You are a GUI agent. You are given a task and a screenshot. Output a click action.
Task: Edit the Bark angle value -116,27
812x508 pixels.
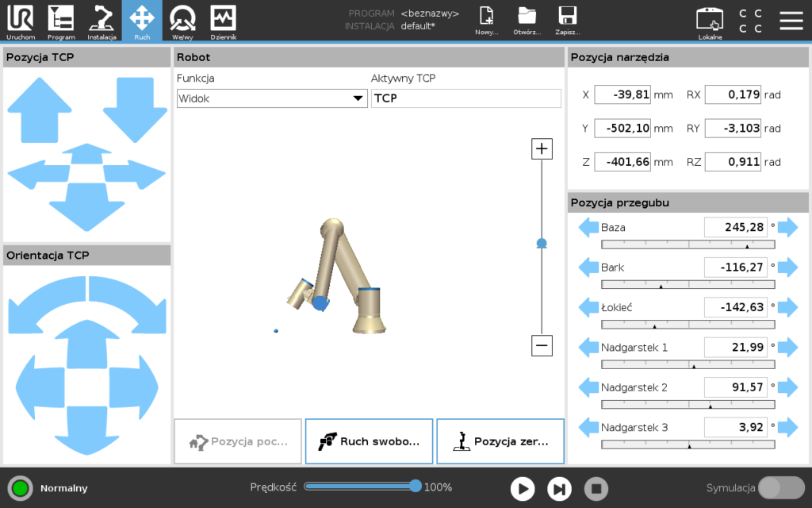tap(736, 267)
